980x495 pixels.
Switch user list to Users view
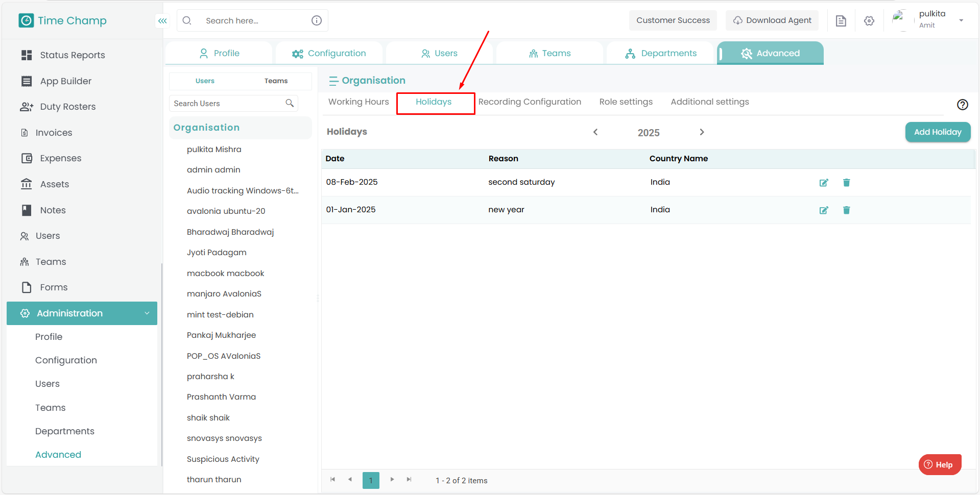(x=205, y=81)
